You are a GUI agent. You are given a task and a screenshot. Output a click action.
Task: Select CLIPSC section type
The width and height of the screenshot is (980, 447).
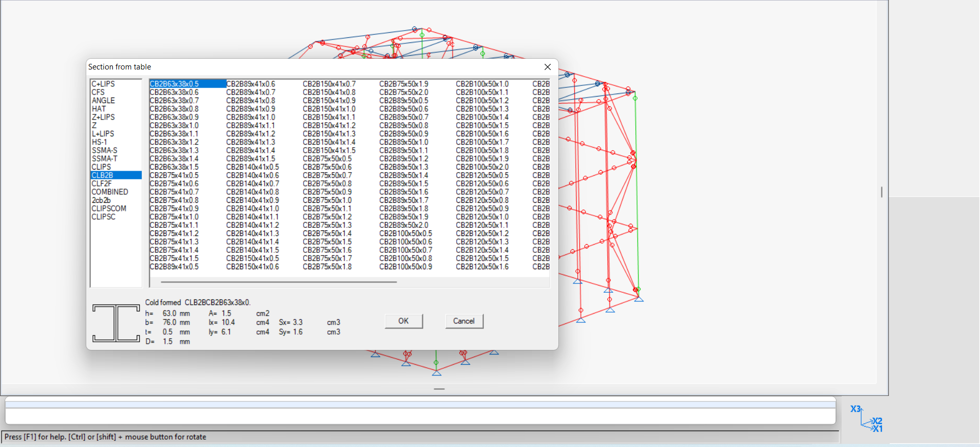104,217
